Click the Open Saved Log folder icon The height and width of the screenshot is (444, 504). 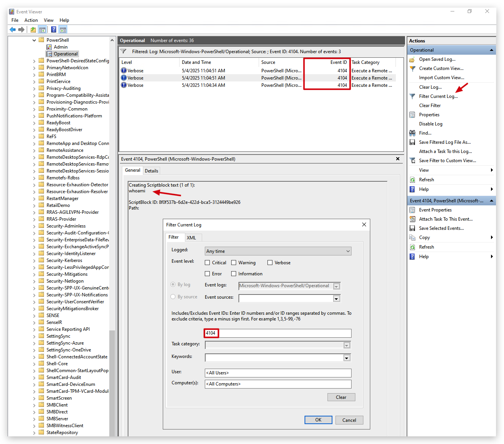tap(412, 59)
